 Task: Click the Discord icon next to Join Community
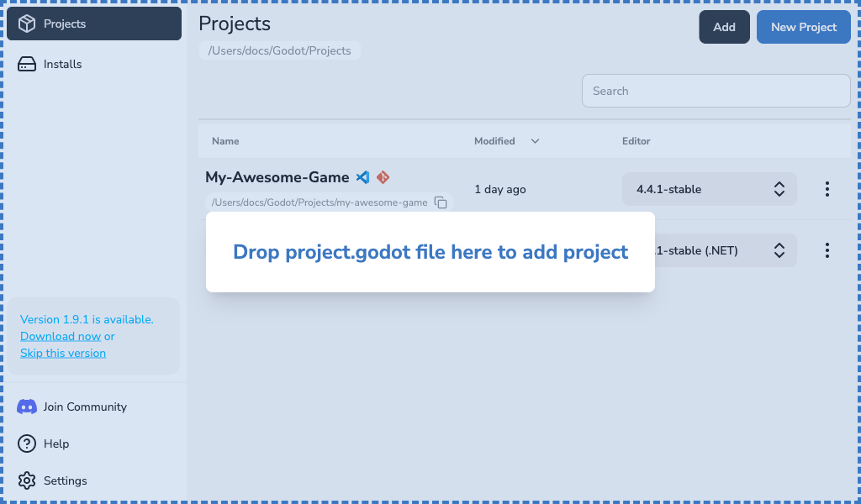[25, 407]
